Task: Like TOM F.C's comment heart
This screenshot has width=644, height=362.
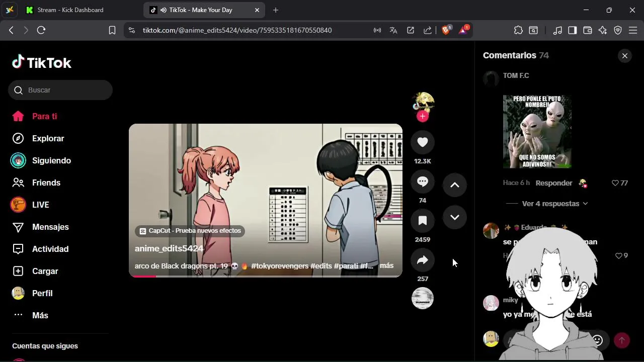Action: pyautogui.click(x=615, y=183)
